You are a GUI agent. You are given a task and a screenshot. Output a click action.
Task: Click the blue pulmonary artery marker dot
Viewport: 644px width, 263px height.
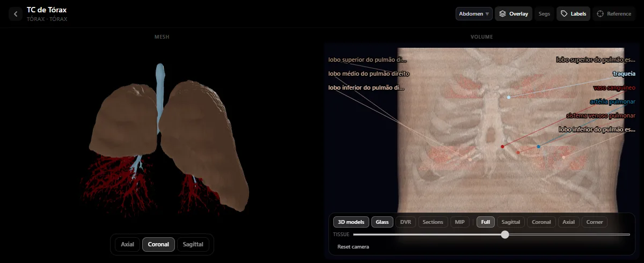click(x=538, y=147)
